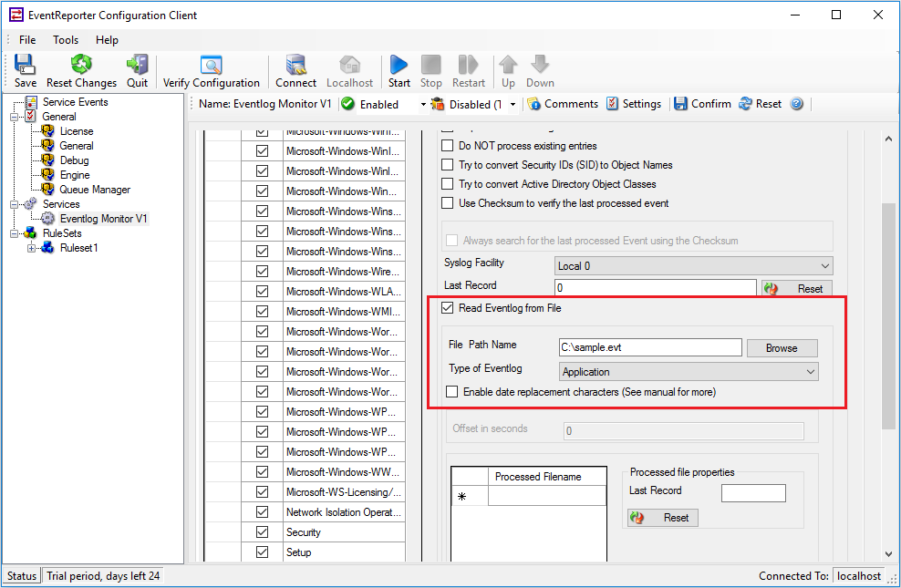Open the Engine tree node

(75, 175)
